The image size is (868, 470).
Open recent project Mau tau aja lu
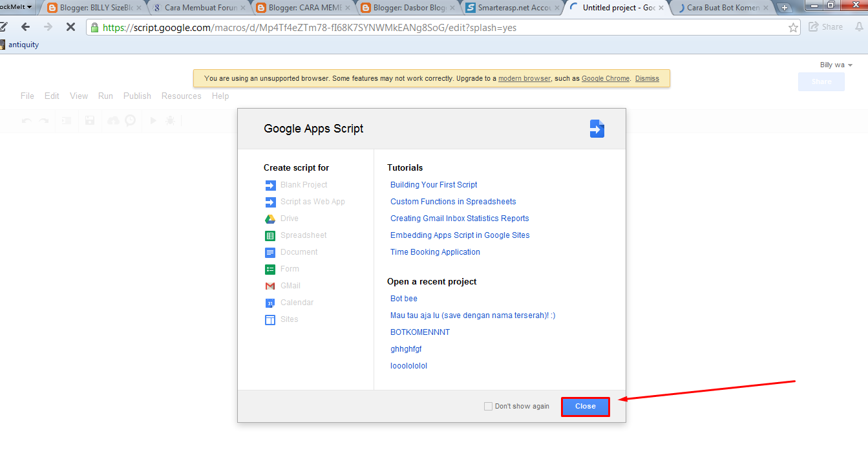(x=473, y=315)
